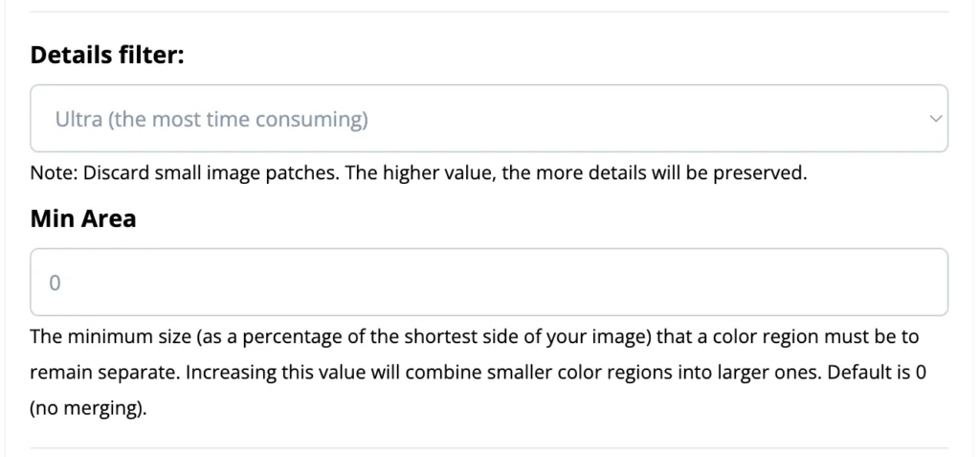Click the 'Ultra (the most time consuming)' option text
980x457 pixels.
[x=212, y=120]
